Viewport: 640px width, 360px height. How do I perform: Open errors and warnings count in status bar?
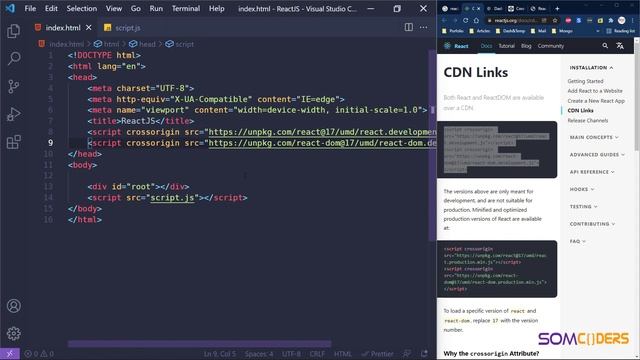click(x=39, y=353)
